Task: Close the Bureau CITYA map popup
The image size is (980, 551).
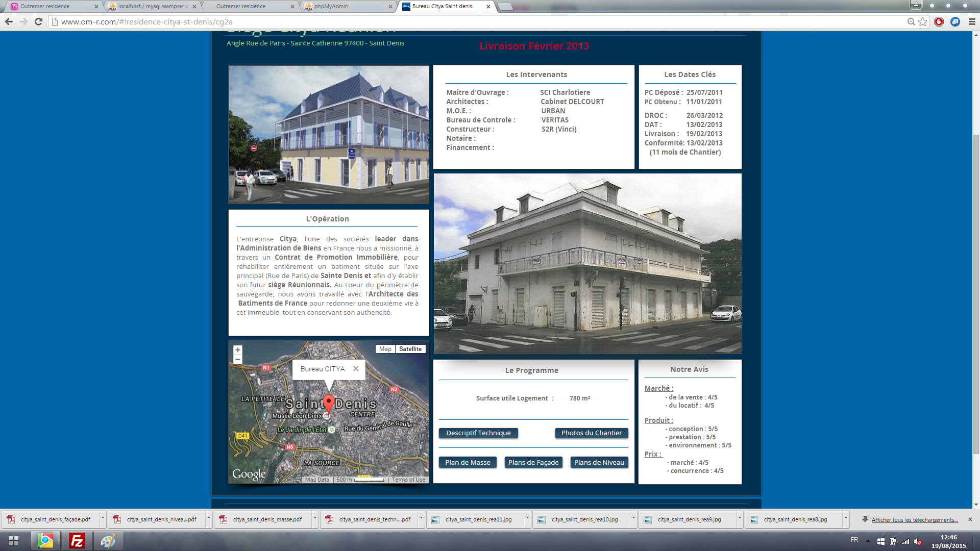Action: [x=356, y=368]
